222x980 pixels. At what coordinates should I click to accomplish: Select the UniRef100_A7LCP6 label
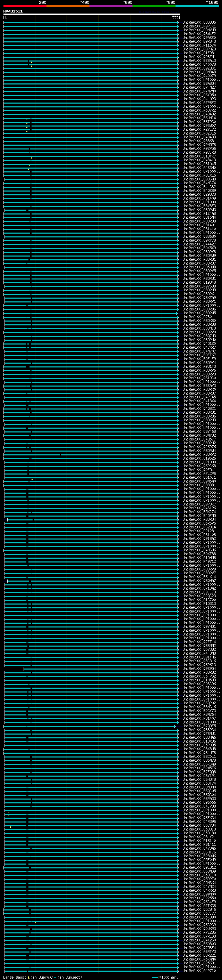click(x=199, y=473)
